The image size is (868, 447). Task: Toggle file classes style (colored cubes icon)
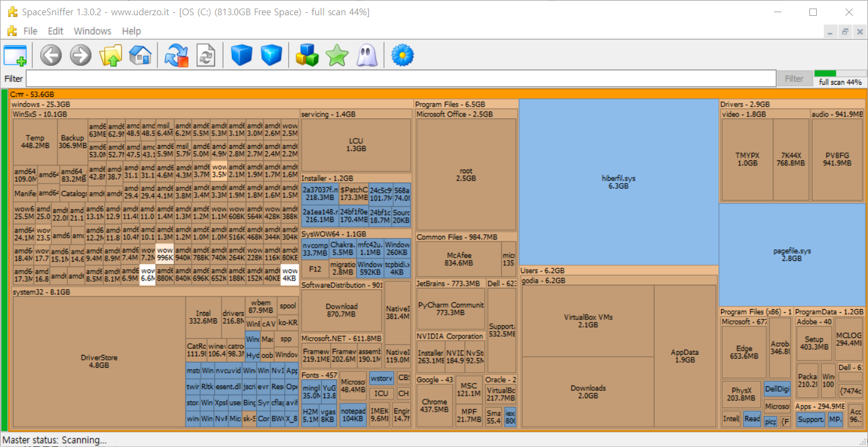tap(307, 55)
